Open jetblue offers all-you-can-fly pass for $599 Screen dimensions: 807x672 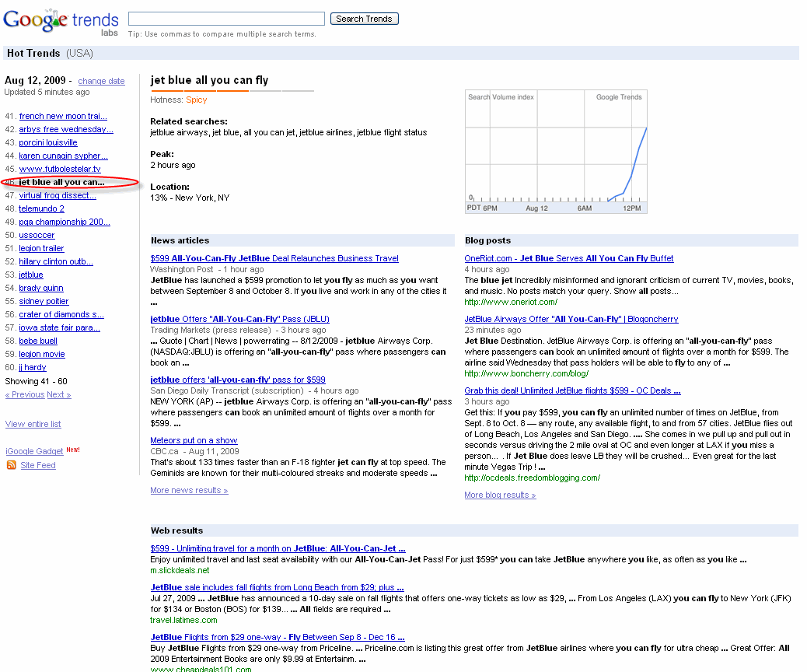[x=238, y=380]
